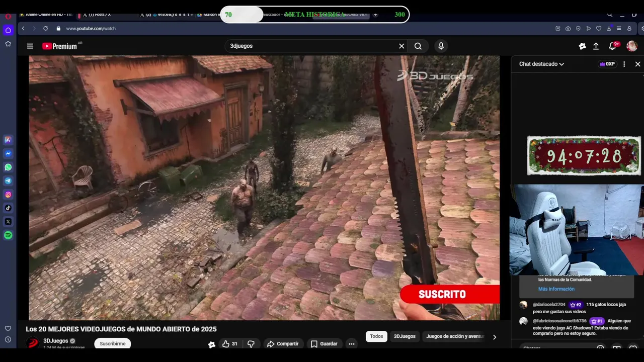Reload the page in the browser
Viewport: 644px width, 362px height.
tap(45, 29)
